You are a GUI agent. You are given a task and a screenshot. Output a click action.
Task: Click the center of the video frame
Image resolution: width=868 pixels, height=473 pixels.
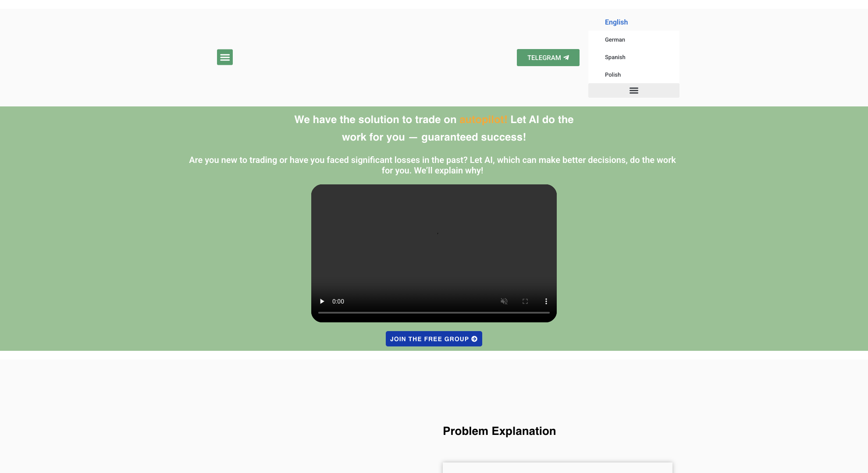[x=434, y=245]
